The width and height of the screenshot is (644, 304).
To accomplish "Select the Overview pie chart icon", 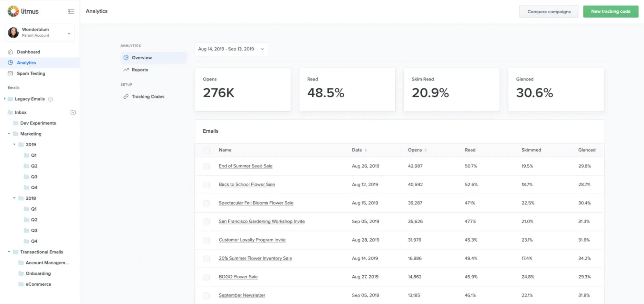I will [126, 57].
